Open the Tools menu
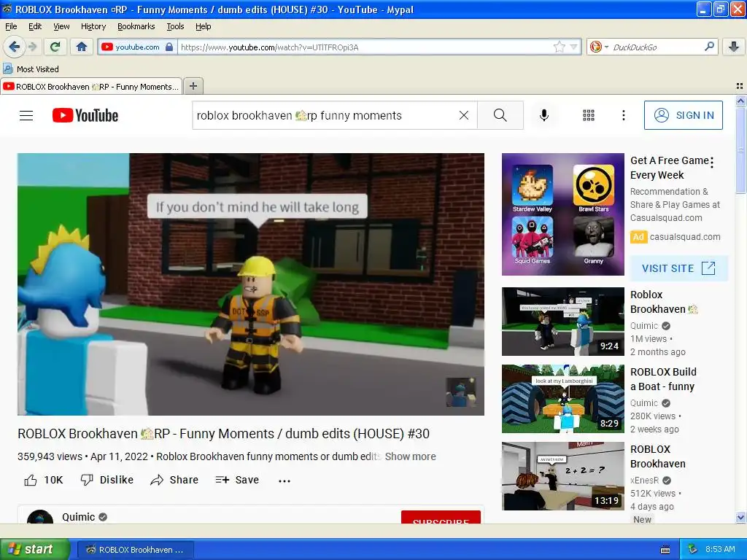This screenshot has width=747, height=560. [175, 26]
